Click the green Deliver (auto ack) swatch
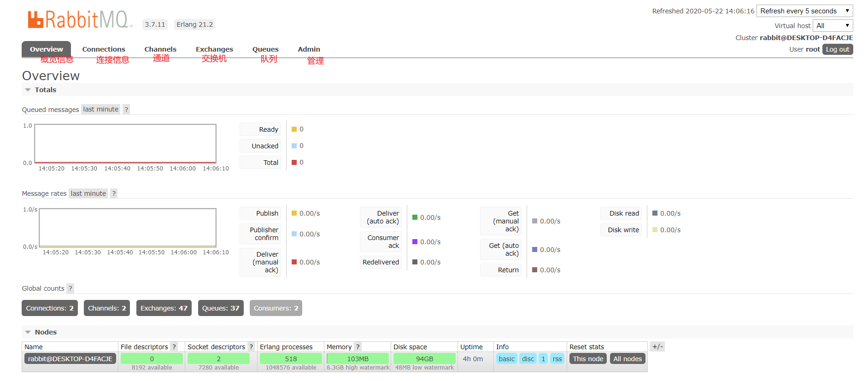 point(415,217)
